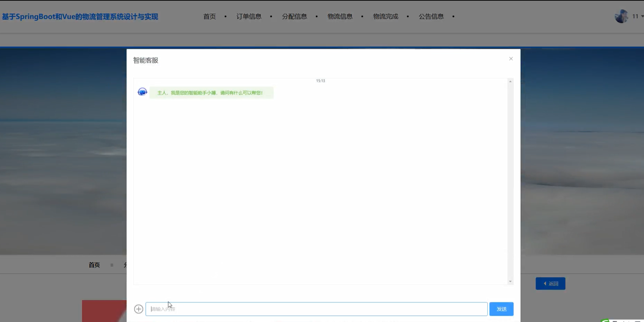Viewport: 644px width, 322px height.
Task: Open attachments with the plus icon
Action: (x=138, y=309)
